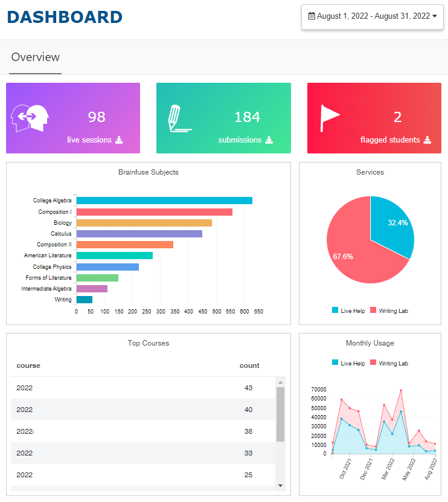Download the submissions report
This screenshot has height=502, width=448.
pyautogui.click(x=269, y=140)
